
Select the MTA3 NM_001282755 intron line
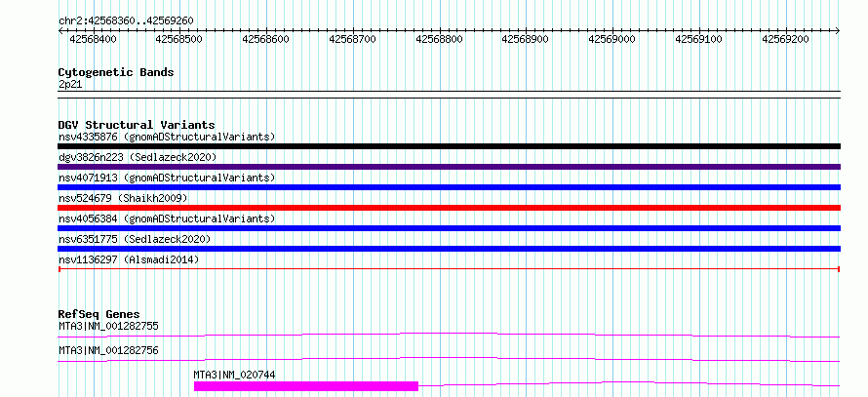tap(449, 335)
